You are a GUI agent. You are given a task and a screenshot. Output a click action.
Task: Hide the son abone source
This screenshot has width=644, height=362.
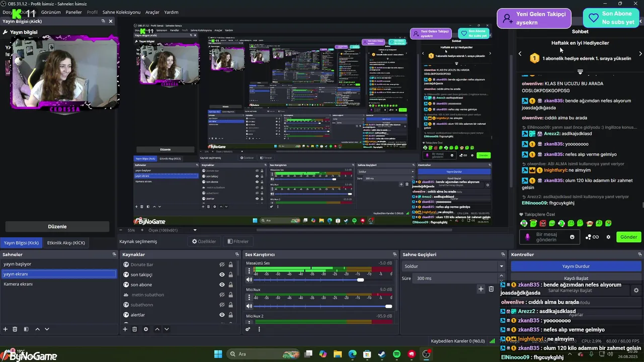click(222, 285)
